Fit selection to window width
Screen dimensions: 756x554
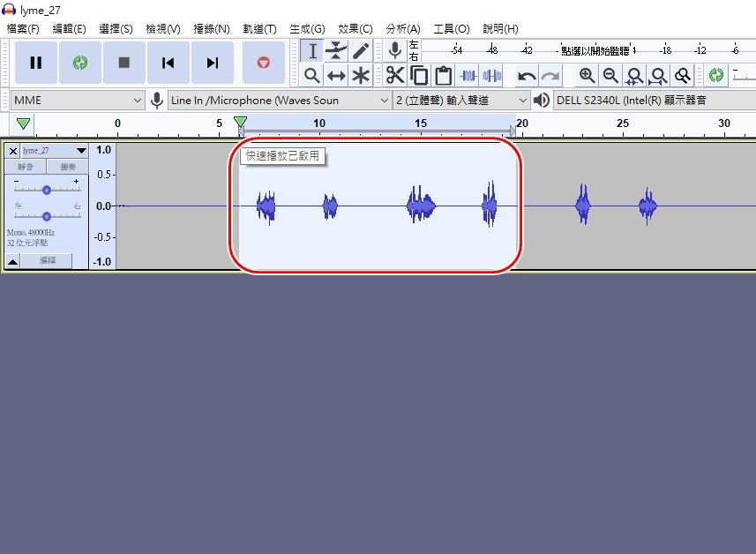click(634, 76)
